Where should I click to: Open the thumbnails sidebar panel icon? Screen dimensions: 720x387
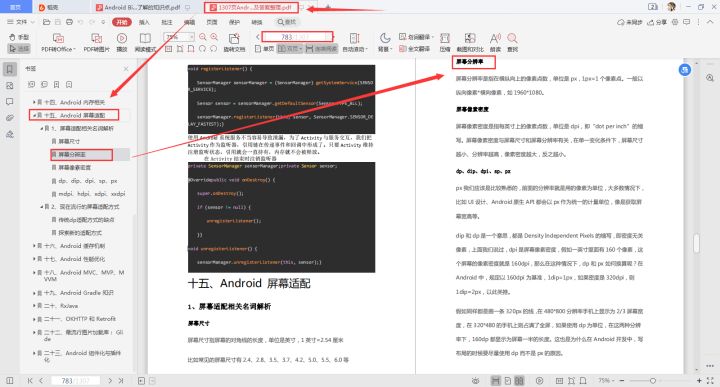[x=10, y=85]
